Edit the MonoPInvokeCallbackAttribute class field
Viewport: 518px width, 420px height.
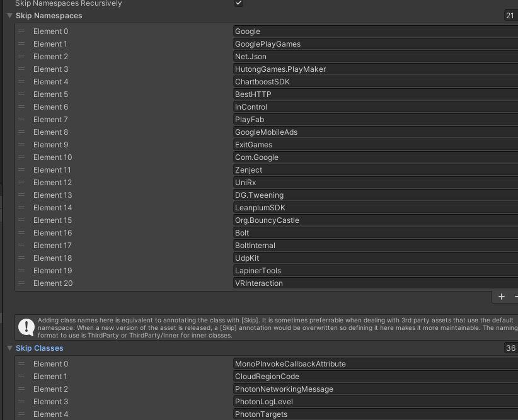tap(376, 364)
